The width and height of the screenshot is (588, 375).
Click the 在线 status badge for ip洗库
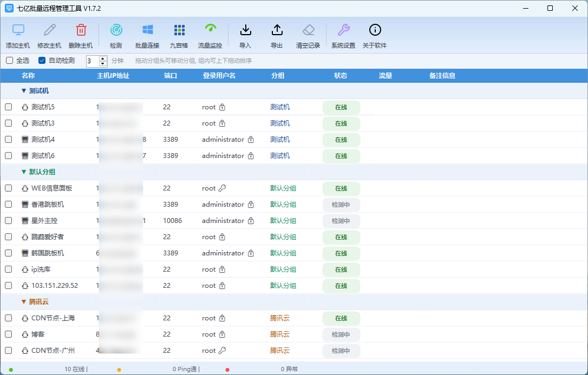(341, 269)
